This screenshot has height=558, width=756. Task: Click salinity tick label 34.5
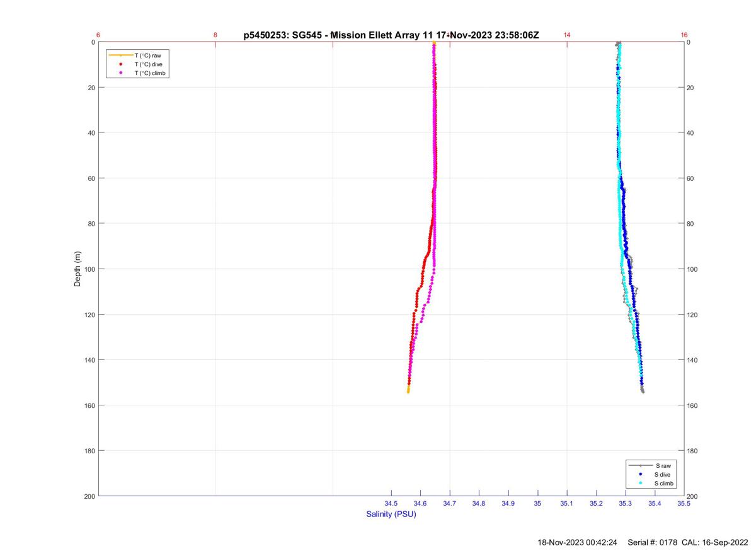pyautogui.click(x=391, y=503)
